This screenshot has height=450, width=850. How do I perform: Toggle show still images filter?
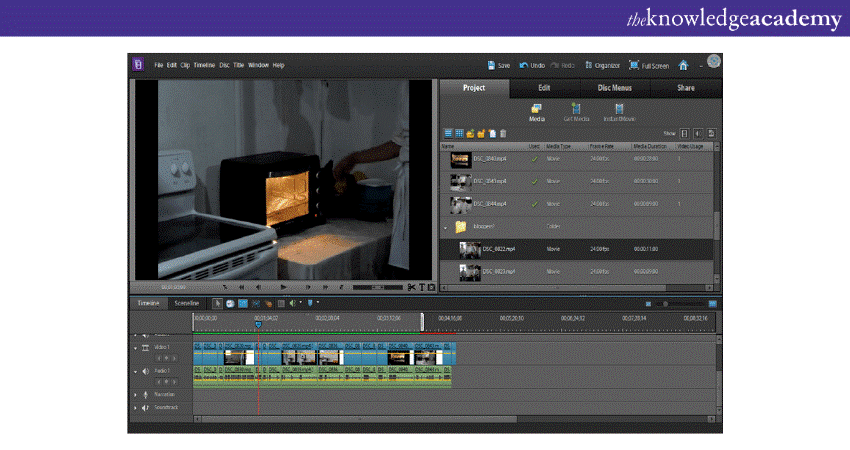[711, 133]
